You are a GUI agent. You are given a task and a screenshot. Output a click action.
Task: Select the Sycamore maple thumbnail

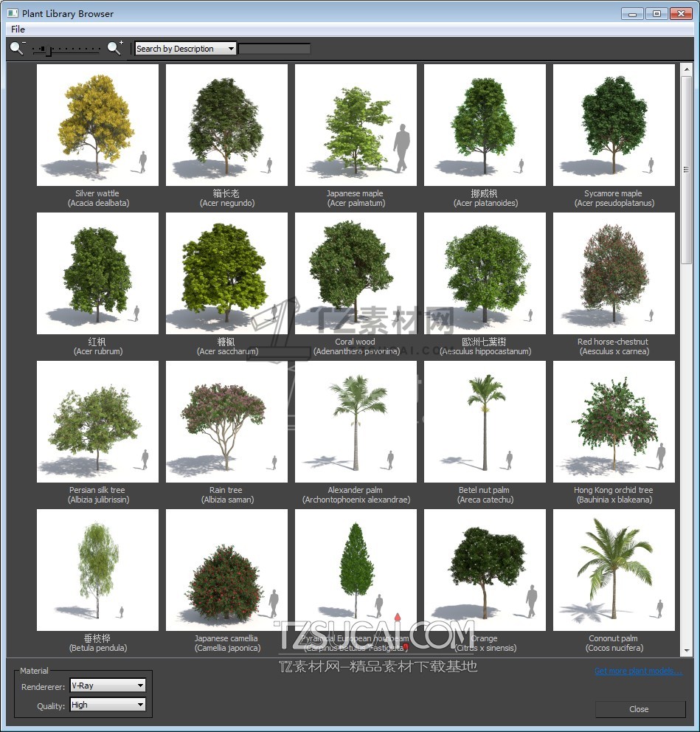(614, 125)
